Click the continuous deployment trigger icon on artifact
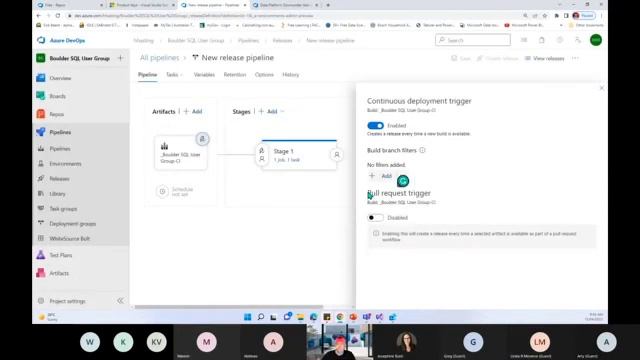640x360 pixels. coord(202,139)
